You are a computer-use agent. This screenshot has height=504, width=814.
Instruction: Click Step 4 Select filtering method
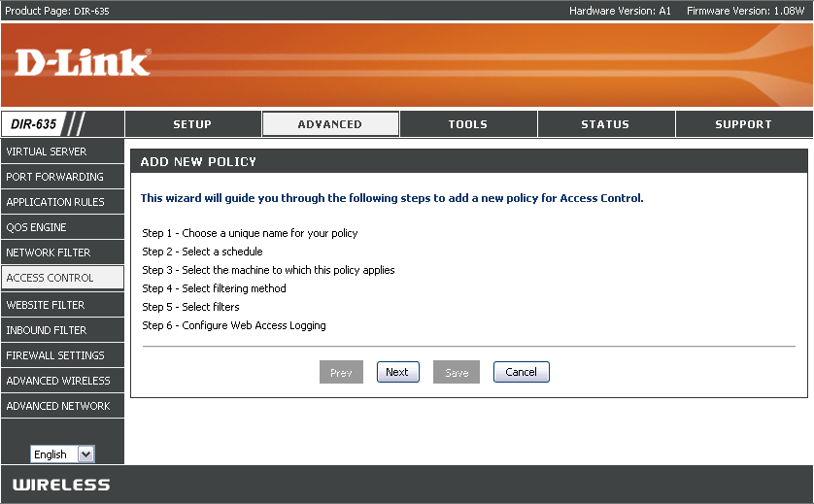coord(214,288)
